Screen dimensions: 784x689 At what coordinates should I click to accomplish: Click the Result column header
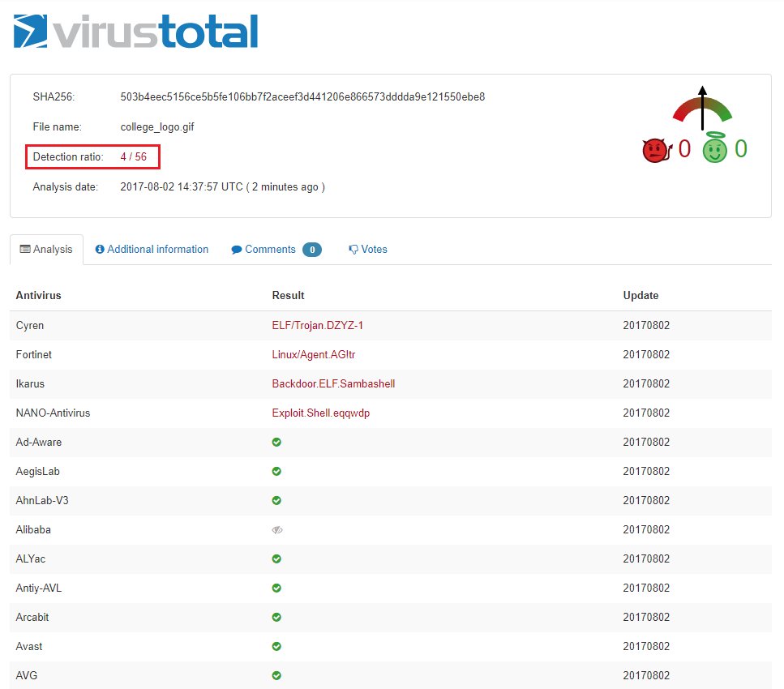pyautogui.click(x=288, y=296)
